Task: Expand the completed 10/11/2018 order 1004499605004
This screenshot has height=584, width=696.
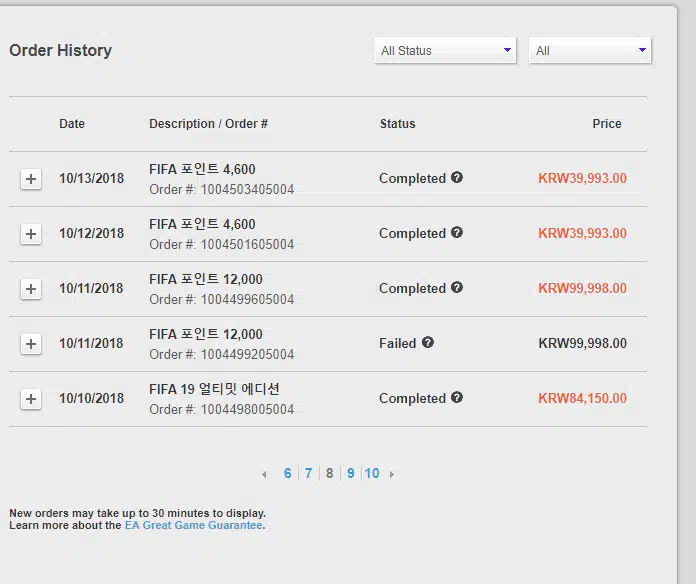Action: click(31, 289)
